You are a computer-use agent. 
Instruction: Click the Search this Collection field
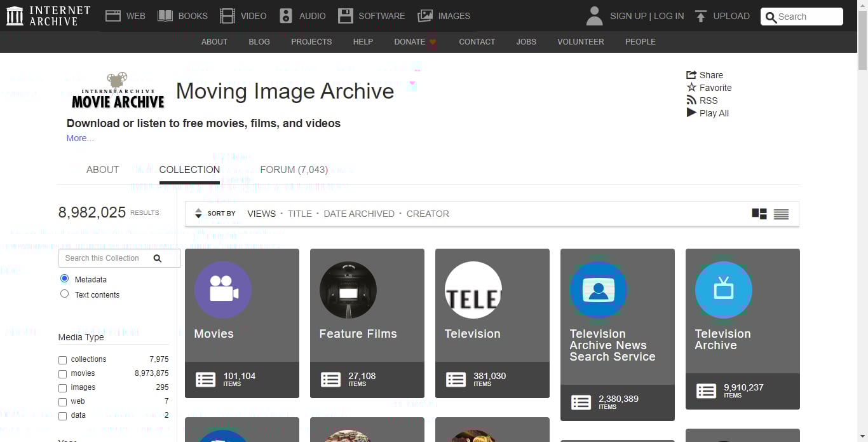coord(119,258)
